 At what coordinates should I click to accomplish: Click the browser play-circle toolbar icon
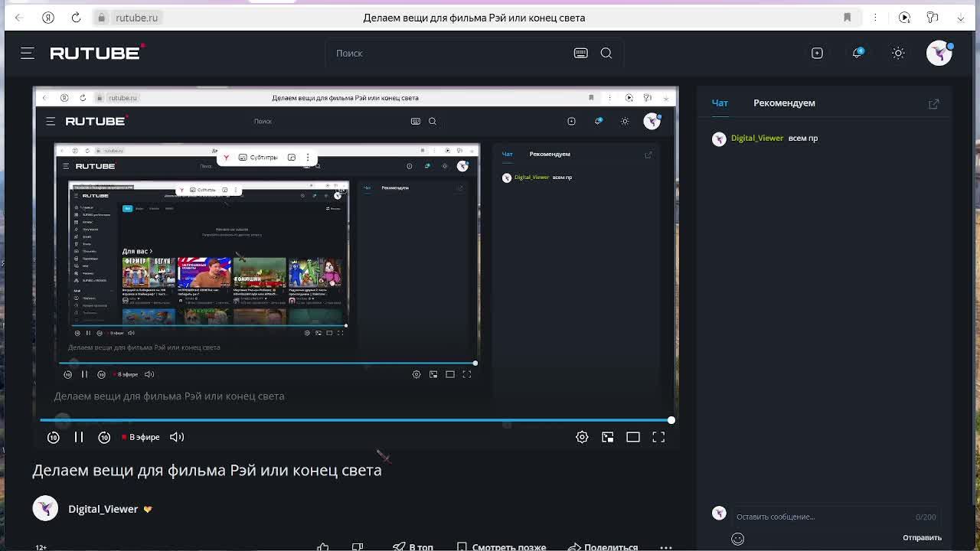pos(904,18)
